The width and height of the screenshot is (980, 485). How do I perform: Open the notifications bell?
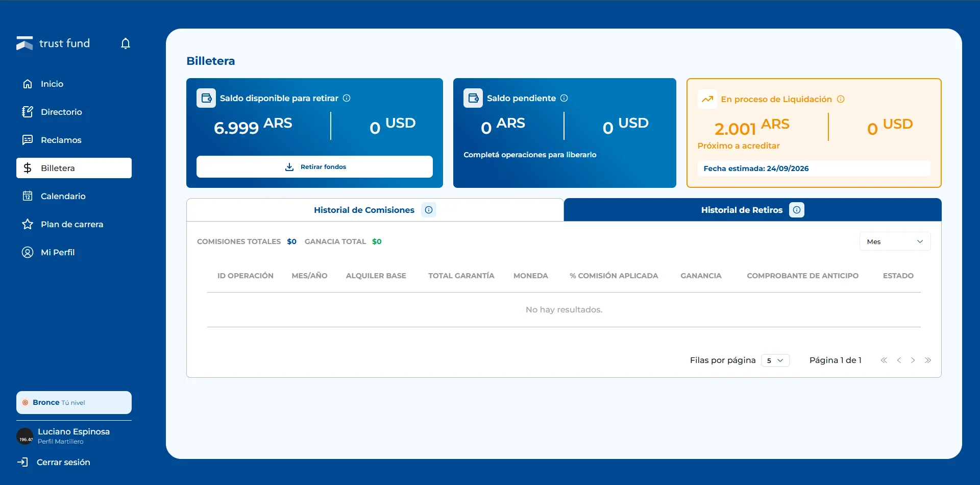(126, 43)
